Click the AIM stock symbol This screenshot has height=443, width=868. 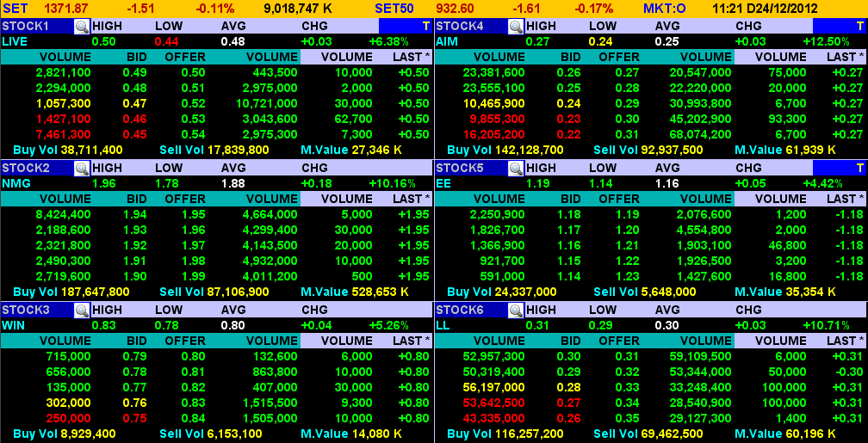click(447, 41)
